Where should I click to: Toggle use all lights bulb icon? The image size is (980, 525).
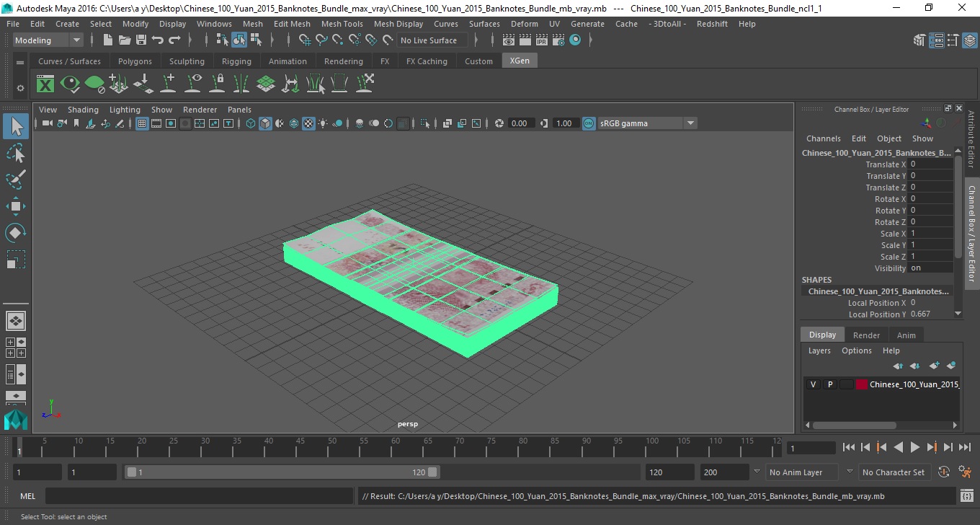point(323,123)
